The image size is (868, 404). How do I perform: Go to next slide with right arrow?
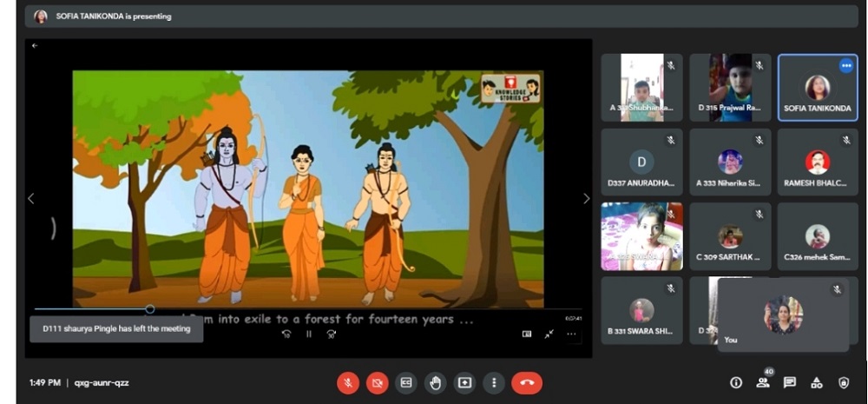pos(586,199)
